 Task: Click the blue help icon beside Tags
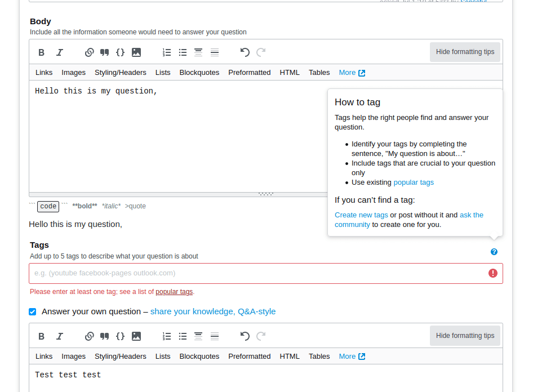pyautogui.click(x=494, y=252)
